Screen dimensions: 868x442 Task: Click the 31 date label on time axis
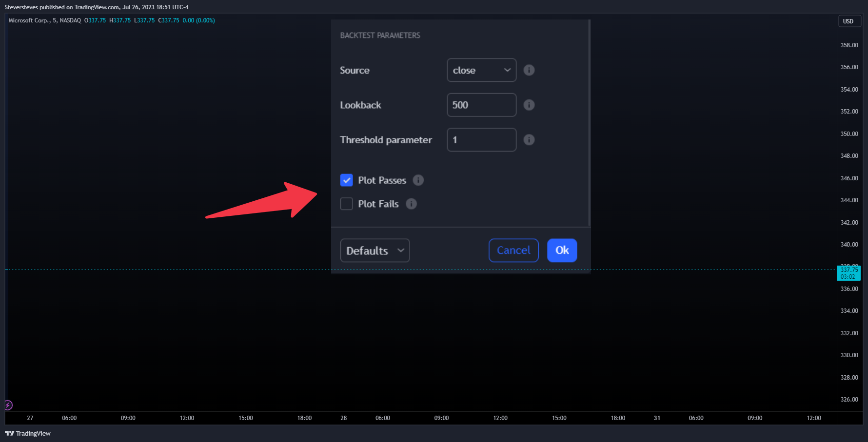657,418
